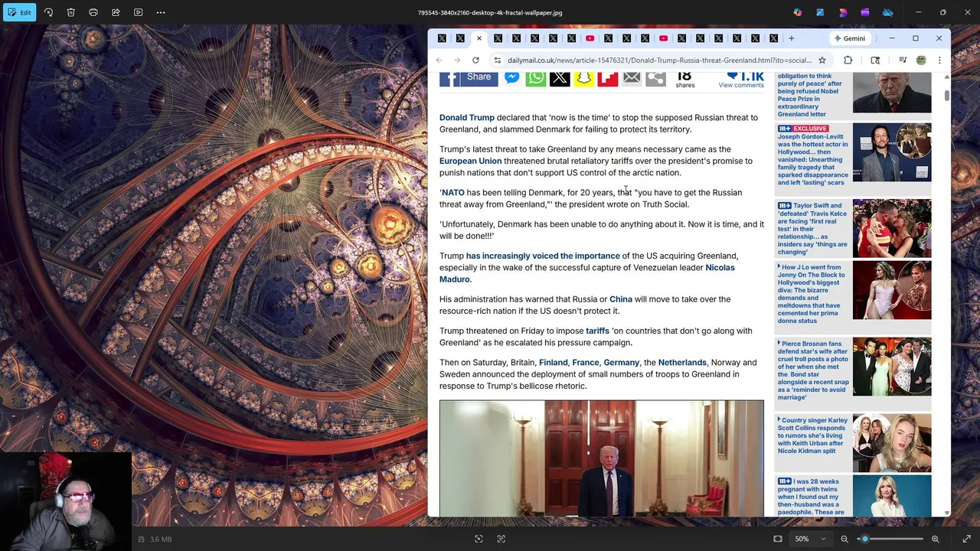Bookmark this page with the star
The height and width of the screenshot is (551, 980).
click(x=822, y=60)
